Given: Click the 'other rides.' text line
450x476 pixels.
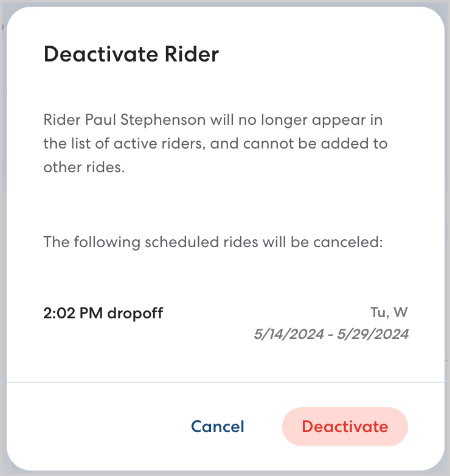Looking at the screenshot, I should coord(84,168).
